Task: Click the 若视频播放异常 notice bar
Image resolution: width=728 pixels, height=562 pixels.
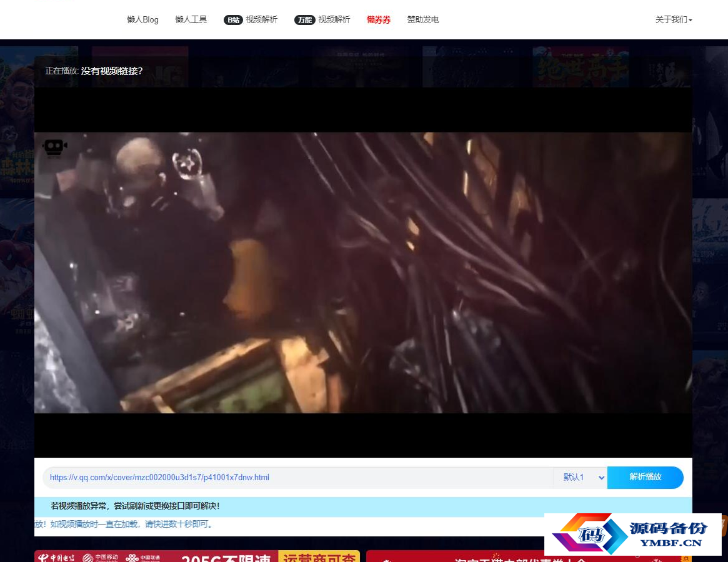Action: pyautogui.click(x=363, y=506)
